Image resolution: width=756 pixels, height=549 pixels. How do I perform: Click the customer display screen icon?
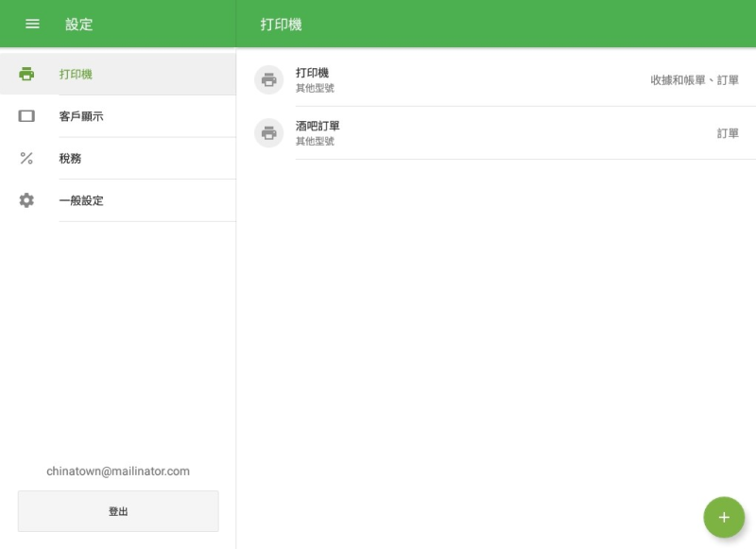click(x=26, y=116)
